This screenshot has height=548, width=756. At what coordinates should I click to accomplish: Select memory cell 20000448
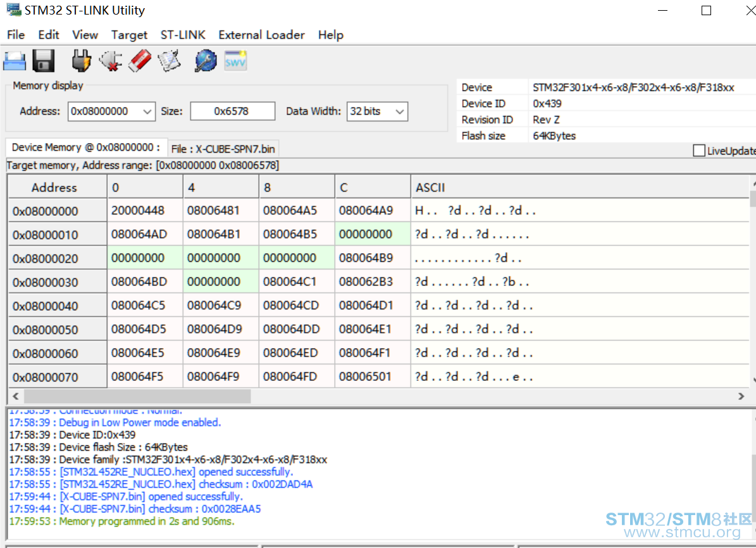(145, 210)
